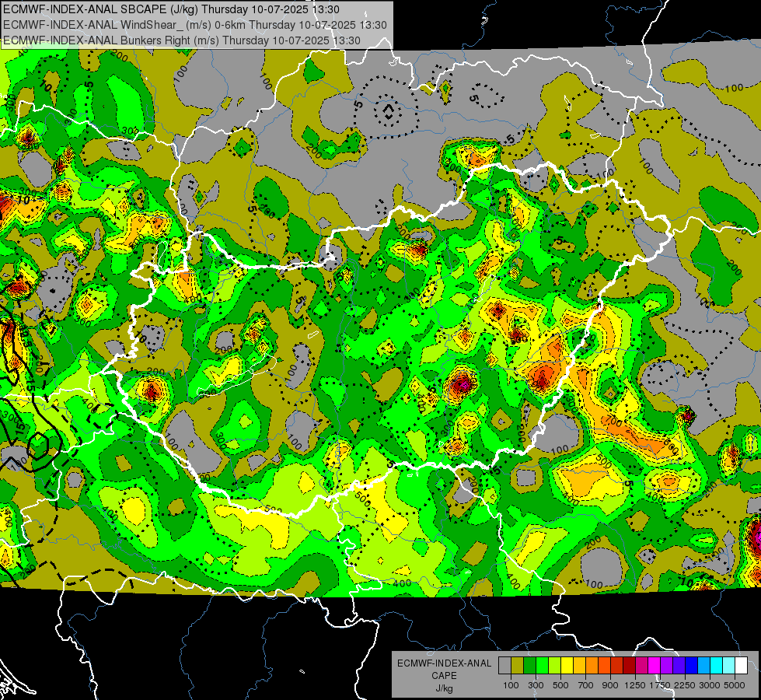Click the J/kg unit label in legend
This screenshot has width=761, height=700.
tap(444, 688)
